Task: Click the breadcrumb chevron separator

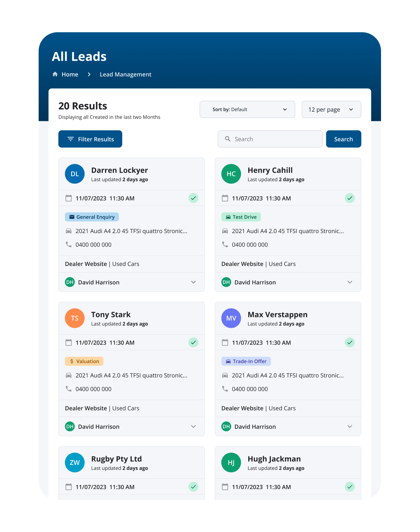Action: point(89,75)
